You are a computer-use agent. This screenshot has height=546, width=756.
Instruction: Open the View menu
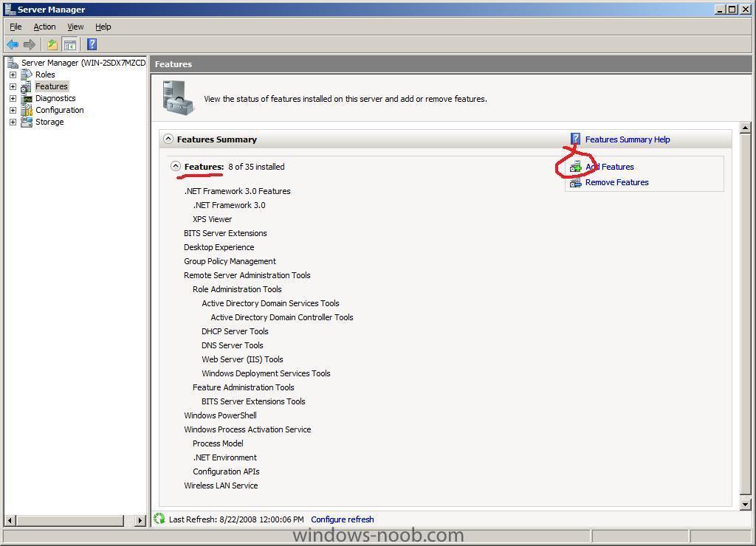(75, 27)
